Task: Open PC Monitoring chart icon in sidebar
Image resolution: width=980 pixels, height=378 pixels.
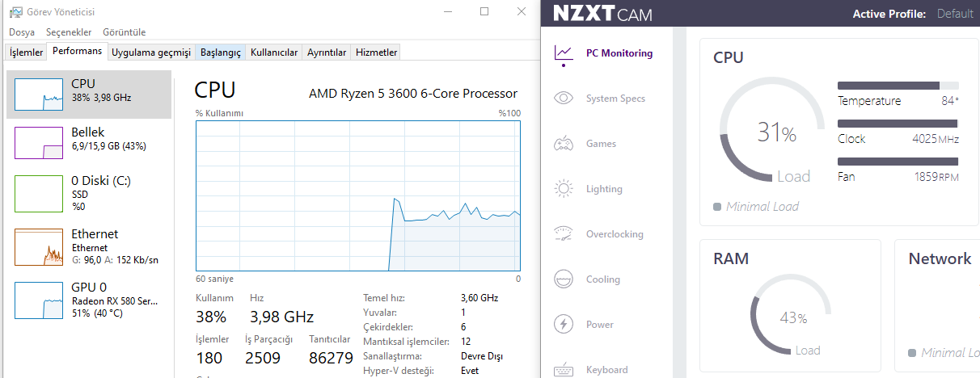Action: (x=564, y=53)
